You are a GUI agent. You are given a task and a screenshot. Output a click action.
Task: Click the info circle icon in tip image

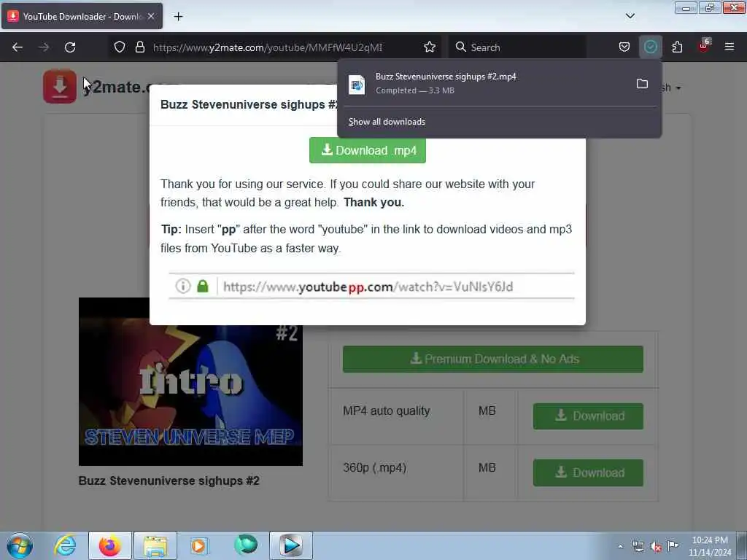click(183, 286)
